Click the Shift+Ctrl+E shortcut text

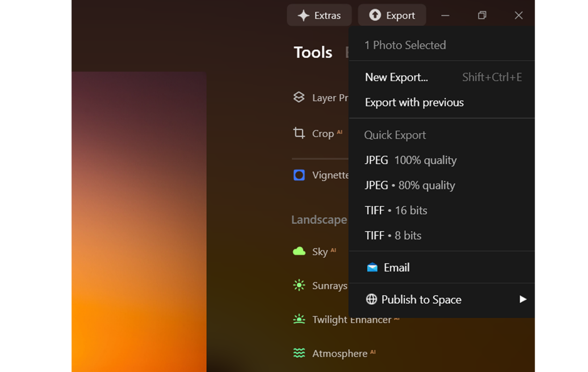tap(492, 77)
